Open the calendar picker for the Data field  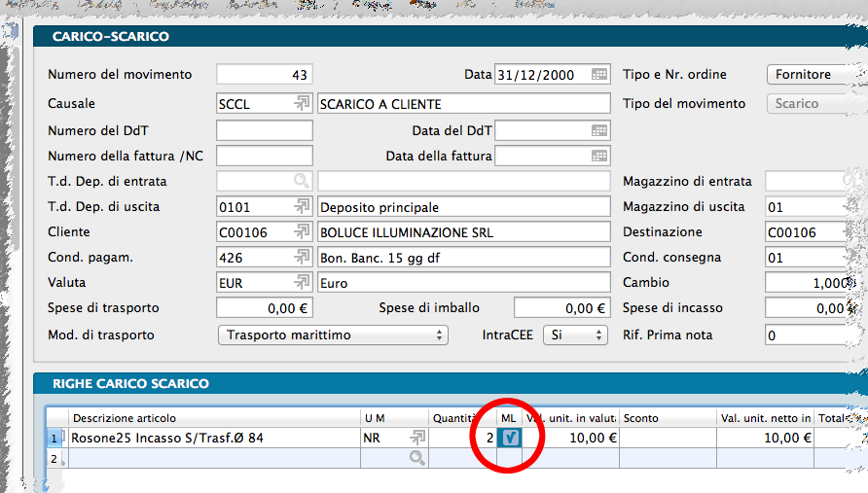599,75
